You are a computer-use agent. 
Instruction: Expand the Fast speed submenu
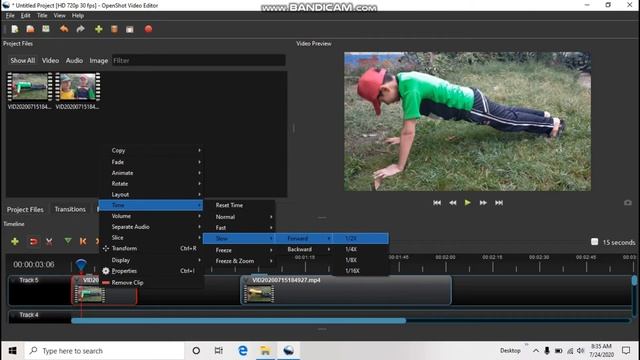point(239,227)
